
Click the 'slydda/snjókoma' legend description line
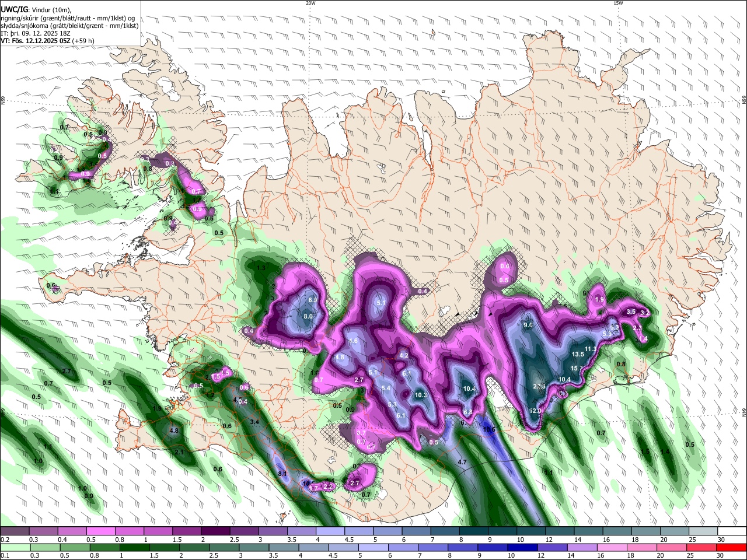(x=69, y=26)
